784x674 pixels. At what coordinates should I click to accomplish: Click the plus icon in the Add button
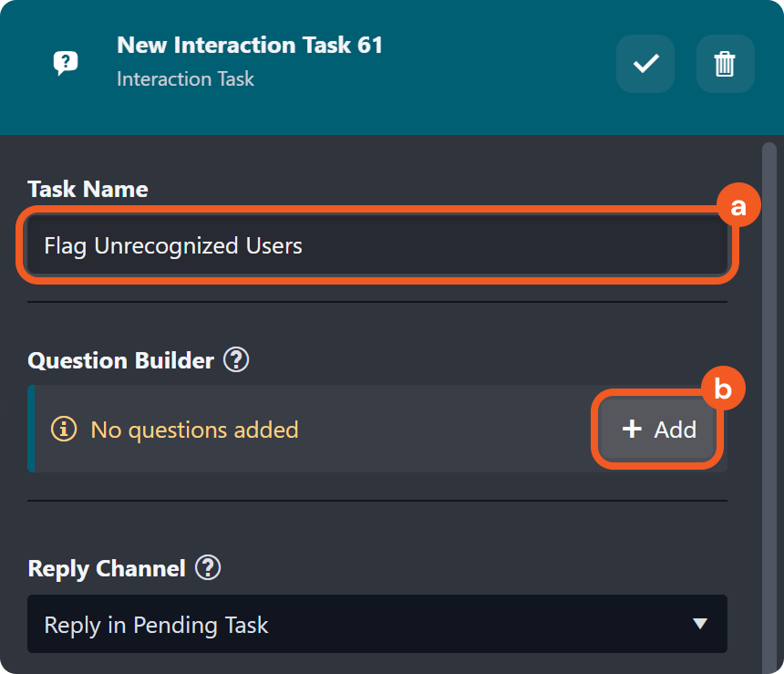click(x=632, y=429)
